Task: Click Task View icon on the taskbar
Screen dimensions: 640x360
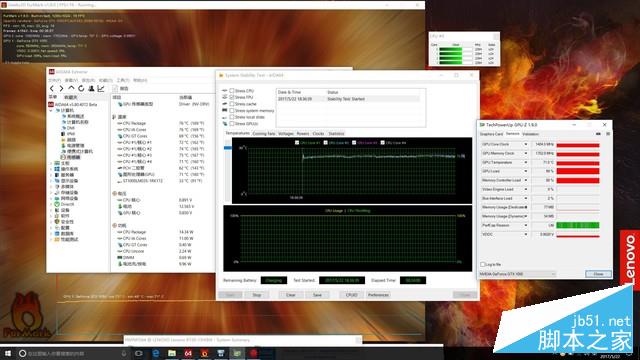Action: [x=139, y=353]
